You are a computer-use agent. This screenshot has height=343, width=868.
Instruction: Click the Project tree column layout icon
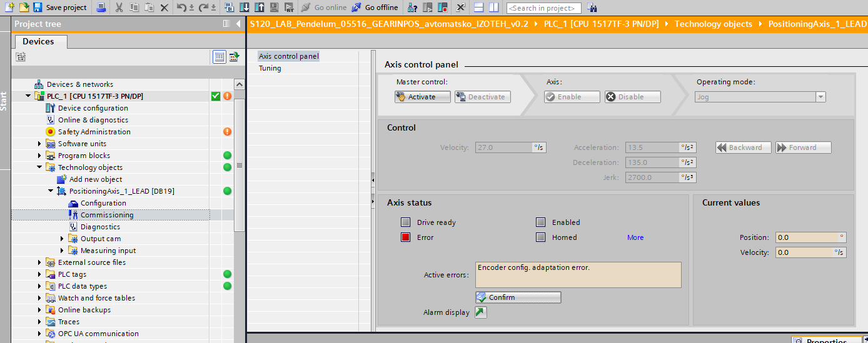click(226, 24)
